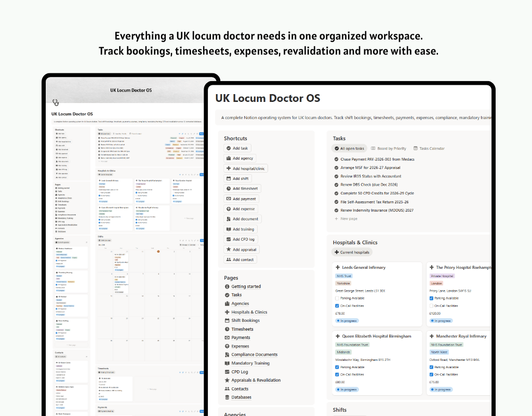Open the Timesheets page link
Image resolution: width=532 pixels, height=416 pixels.
(242, 329)
